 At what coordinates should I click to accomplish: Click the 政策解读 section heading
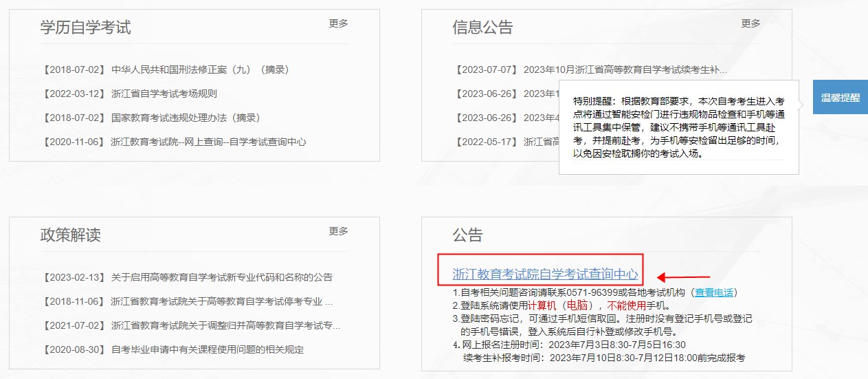click(70, 235)
